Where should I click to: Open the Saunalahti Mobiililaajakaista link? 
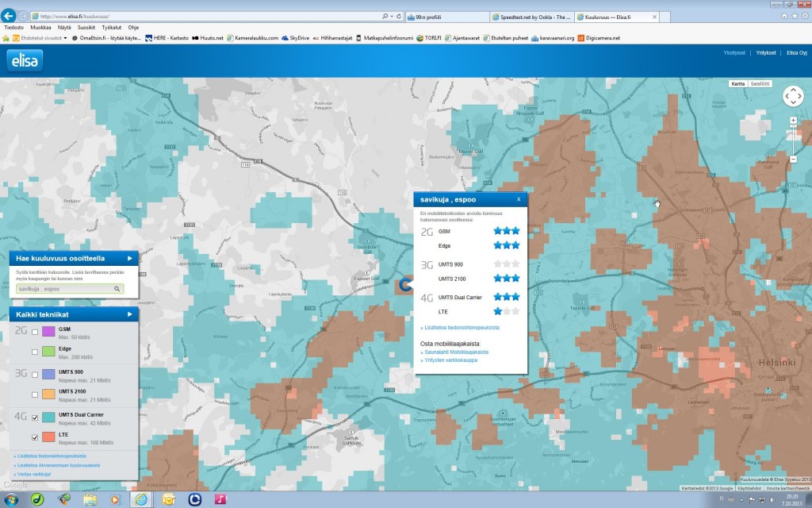tap(455, 352)
